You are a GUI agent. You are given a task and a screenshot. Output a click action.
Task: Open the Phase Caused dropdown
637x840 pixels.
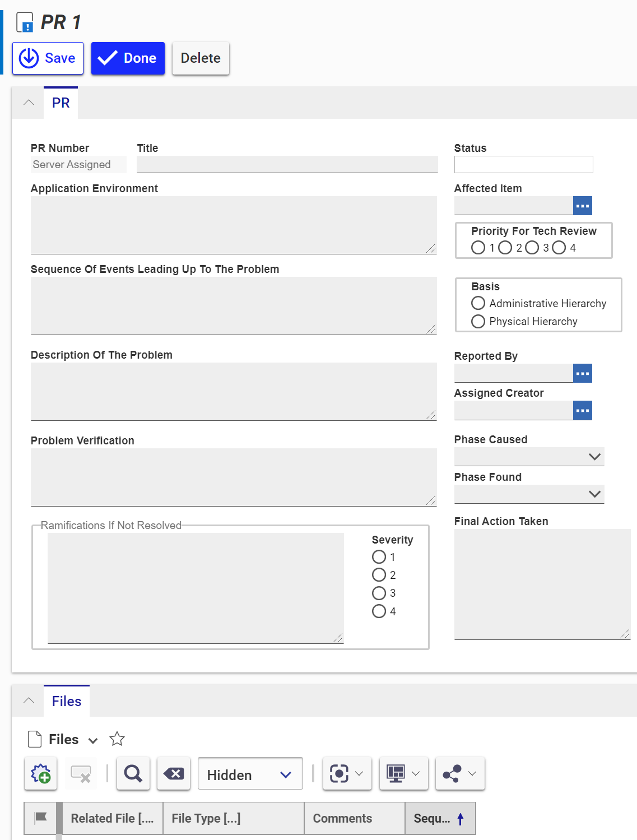(x=529, y=457)
